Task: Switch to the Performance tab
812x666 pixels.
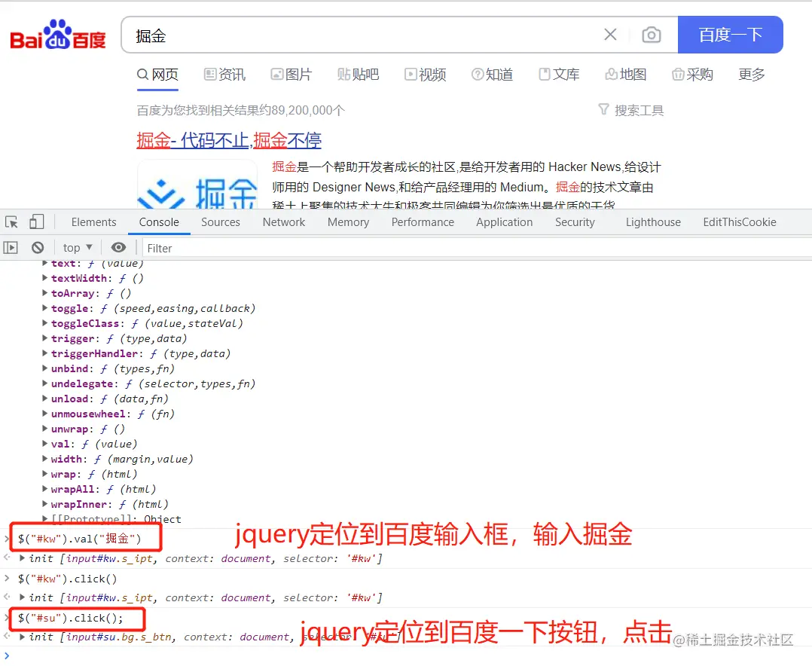Action: pyautogui.click(x=423, y=222)
